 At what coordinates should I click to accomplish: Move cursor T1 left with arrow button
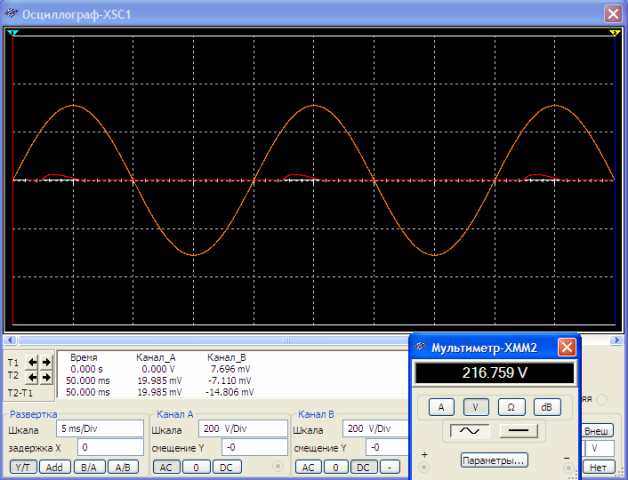tap(32, 362)
